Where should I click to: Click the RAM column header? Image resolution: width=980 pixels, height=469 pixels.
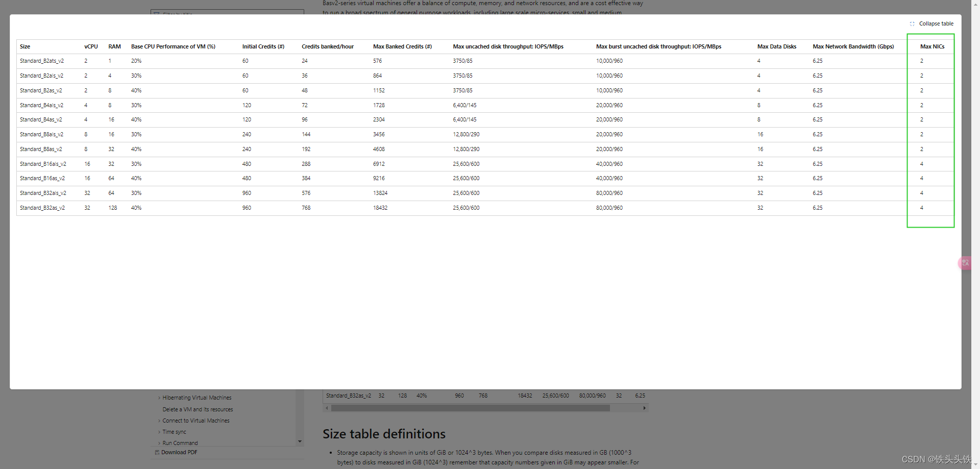click(114, 46)
